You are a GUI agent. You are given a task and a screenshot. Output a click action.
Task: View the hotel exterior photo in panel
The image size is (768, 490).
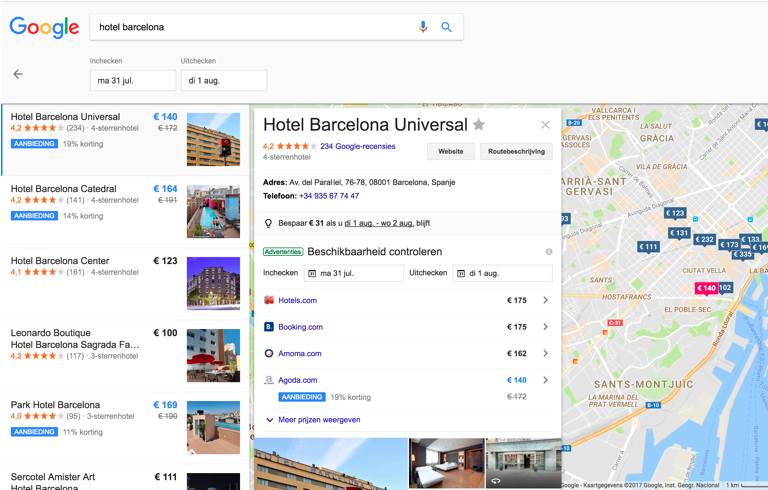(x=331, y=464)
